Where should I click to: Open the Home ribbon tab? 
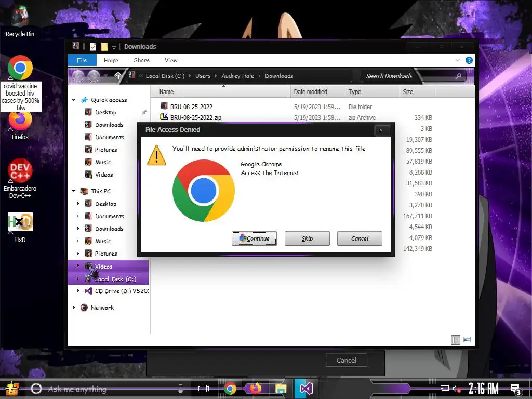(111, 60)
